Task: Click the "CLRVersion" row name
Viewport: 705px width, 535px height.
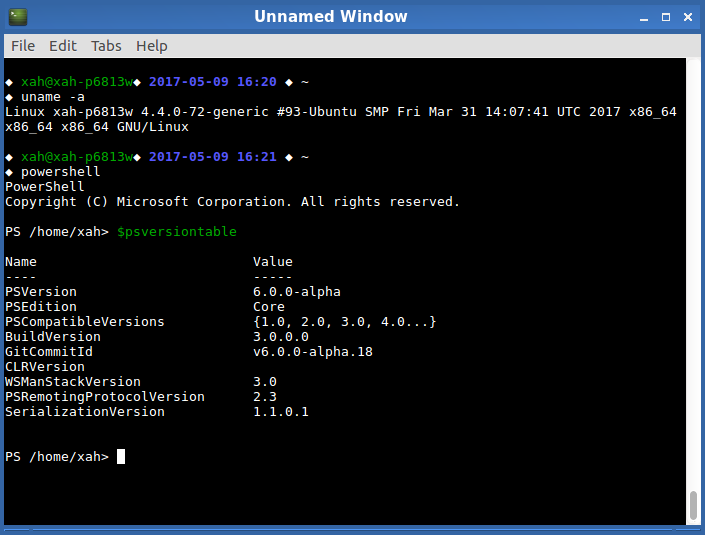Action: pos(45,367)
